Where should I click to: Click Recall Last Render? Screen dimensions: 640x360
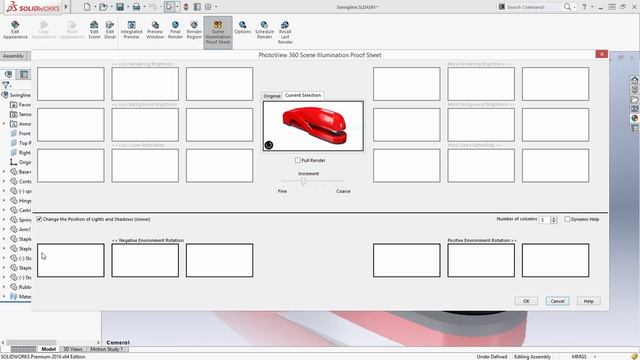click(x=285, y=32)
